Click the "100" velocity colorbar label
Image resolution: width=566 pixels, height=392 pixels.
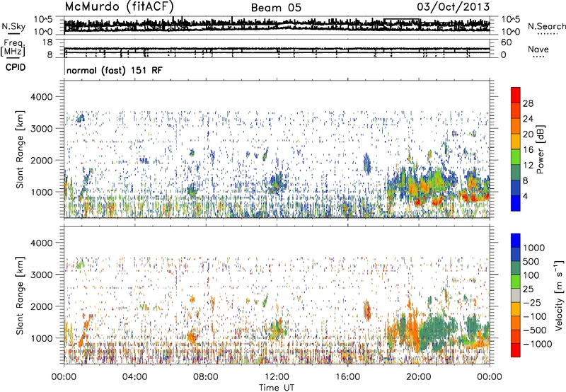point(531,275)
